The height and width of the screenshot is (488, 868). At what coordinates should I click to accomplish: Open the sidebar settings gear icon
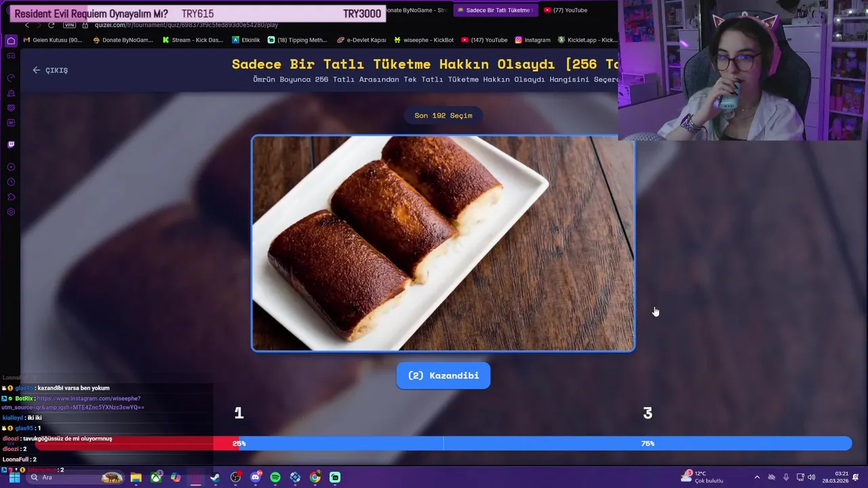point(11,212)
